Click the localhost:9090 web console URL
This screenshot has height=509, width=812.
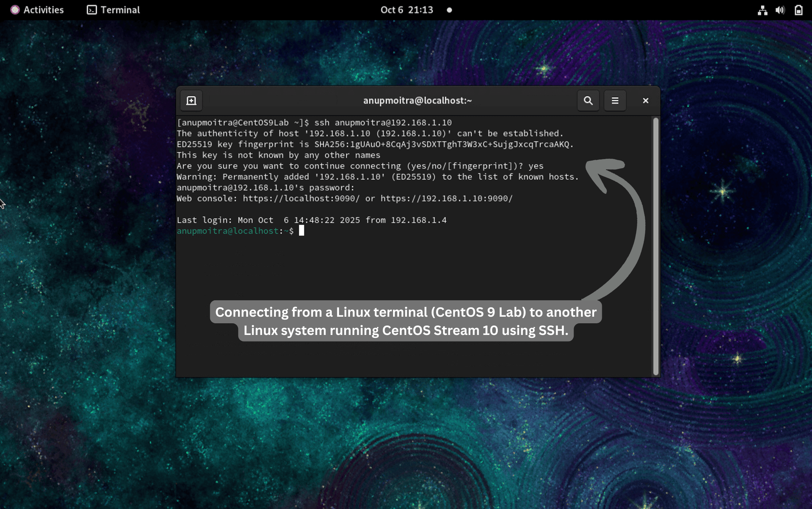[301, 198]
